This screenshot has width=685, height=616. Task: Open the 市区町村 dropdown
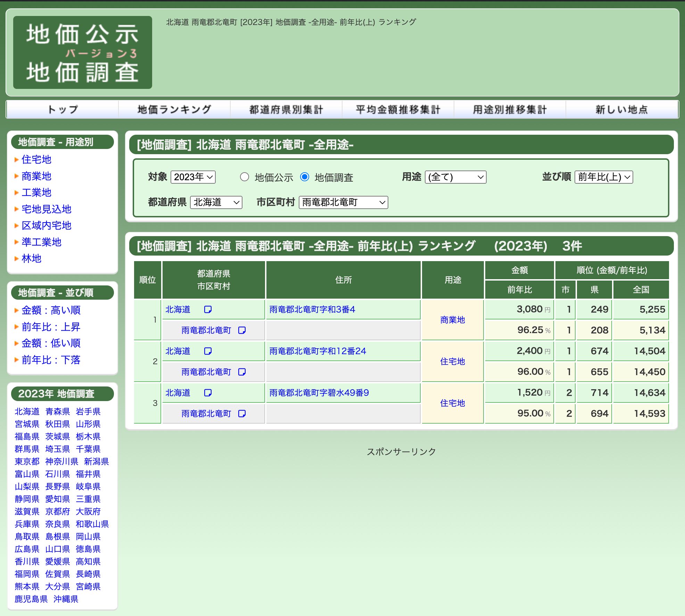[x=343, y=202]
